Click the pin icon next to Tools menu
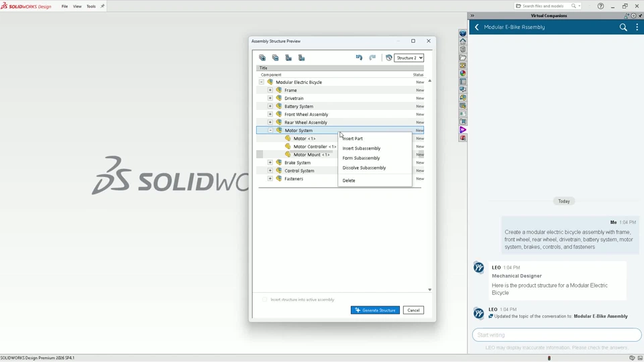 tap(102, 6)
